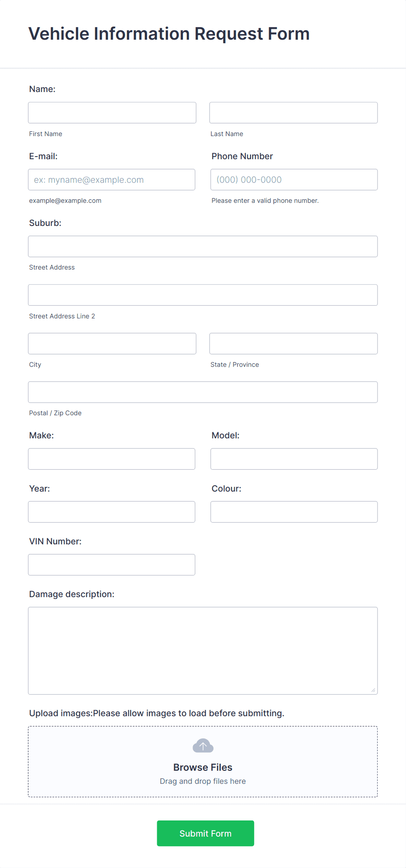Select the Year input field

[112, 512]
